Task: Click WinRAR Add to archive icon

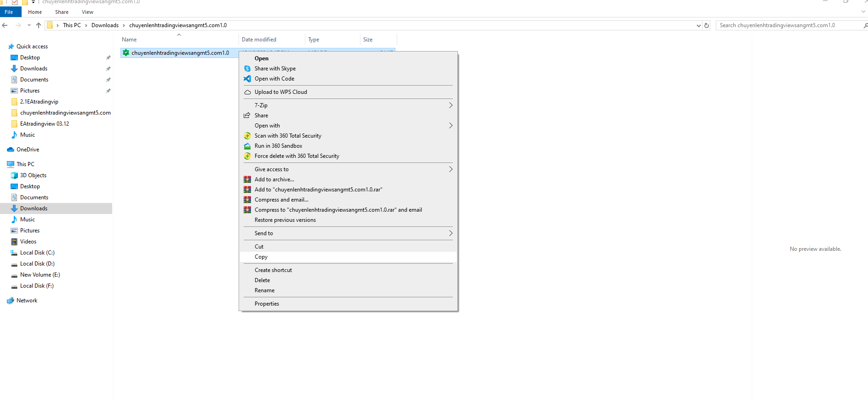Action: click(x=247, y=179)
